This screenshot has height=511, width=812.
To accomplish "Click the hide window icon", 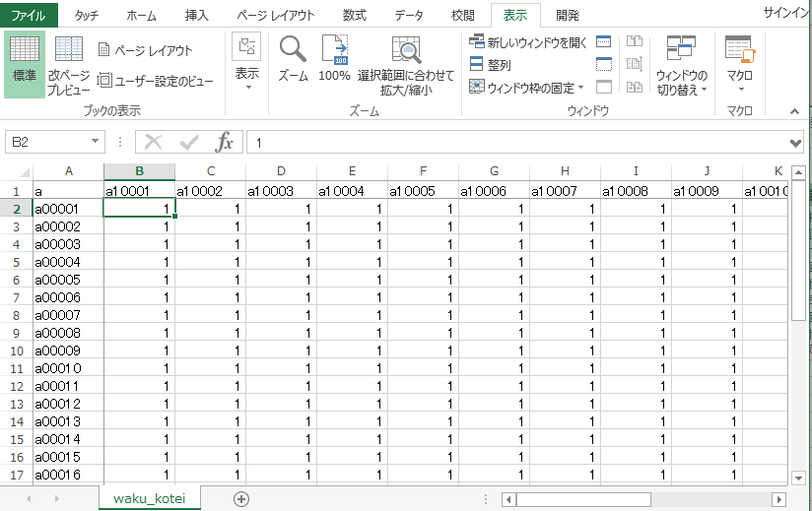I will [x=604, y=64].
